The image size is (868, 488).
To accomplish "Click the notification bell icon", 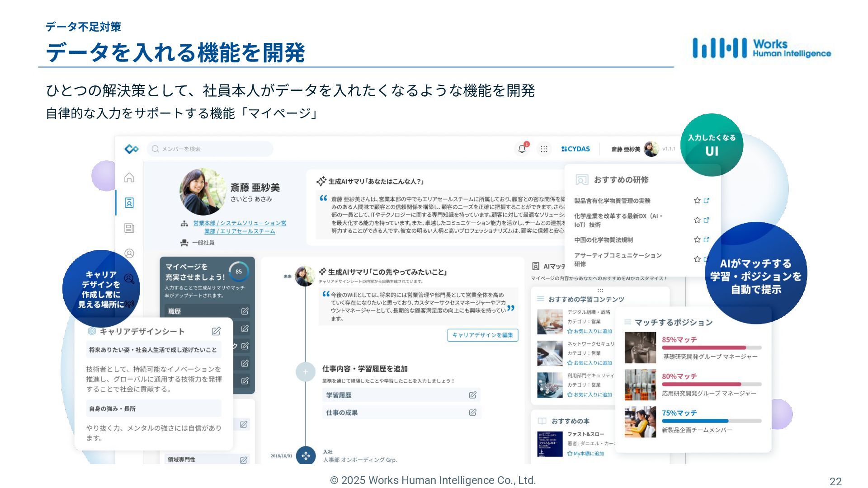I will click(522, 149).
